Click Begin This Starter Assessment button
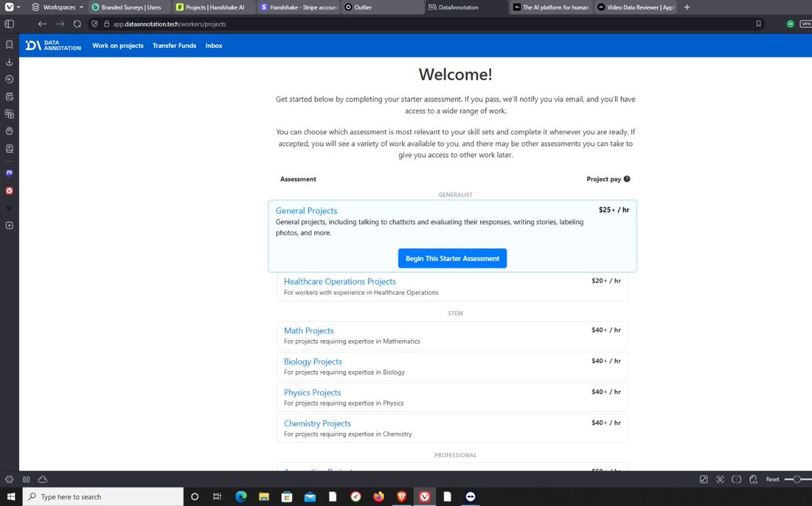Viewport: 812px width, 506px height. tap(452, 259)
